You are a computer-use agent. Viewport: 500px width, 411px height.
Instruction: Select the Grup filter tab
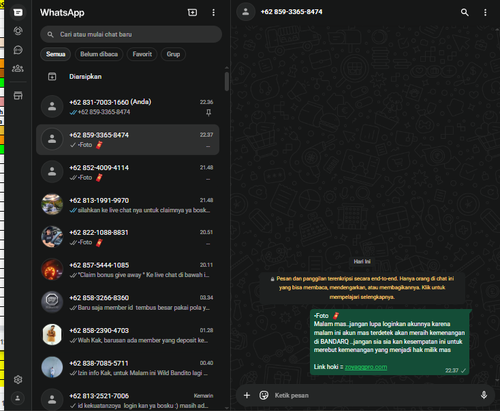(173, 54)
